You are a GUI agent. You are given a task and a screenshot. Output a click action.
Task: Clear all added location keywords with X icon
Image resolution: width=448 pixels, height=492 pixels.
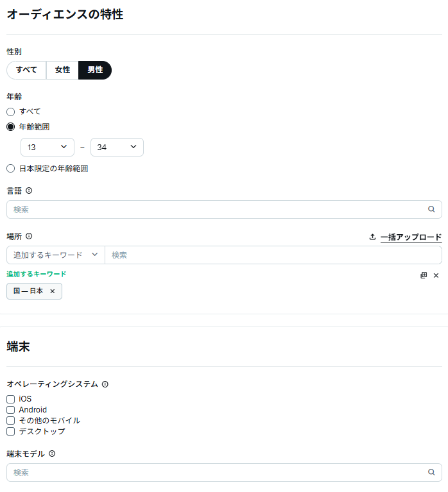[x=436, y=275]
